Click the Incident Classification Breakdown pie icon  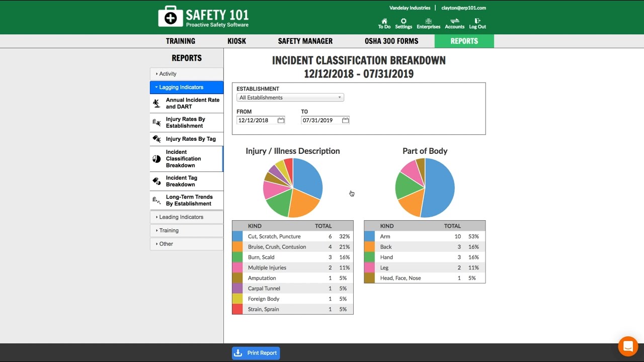156,159
